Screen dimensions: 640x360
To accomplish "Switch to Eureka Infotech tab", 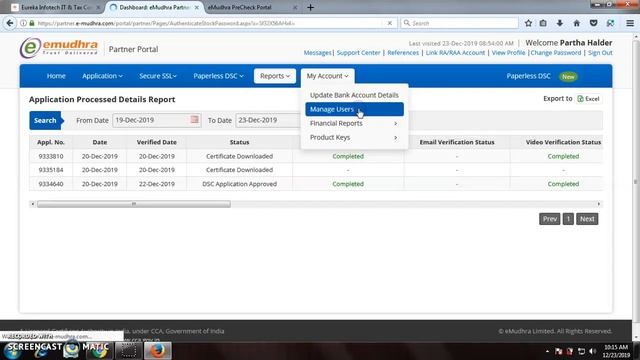I will [55, 7].
